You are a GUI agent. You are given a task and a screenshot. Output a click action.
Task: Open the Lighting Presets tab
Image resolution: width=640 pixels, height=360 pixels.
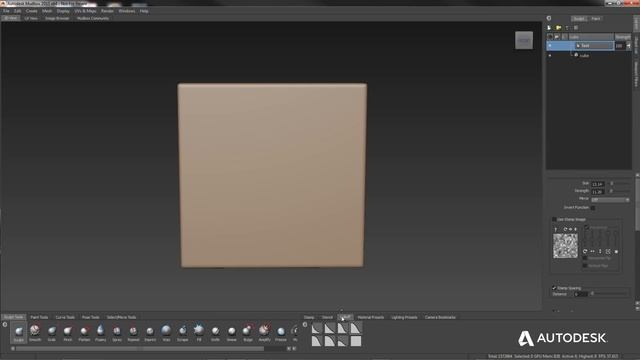[x=404, y=317]
